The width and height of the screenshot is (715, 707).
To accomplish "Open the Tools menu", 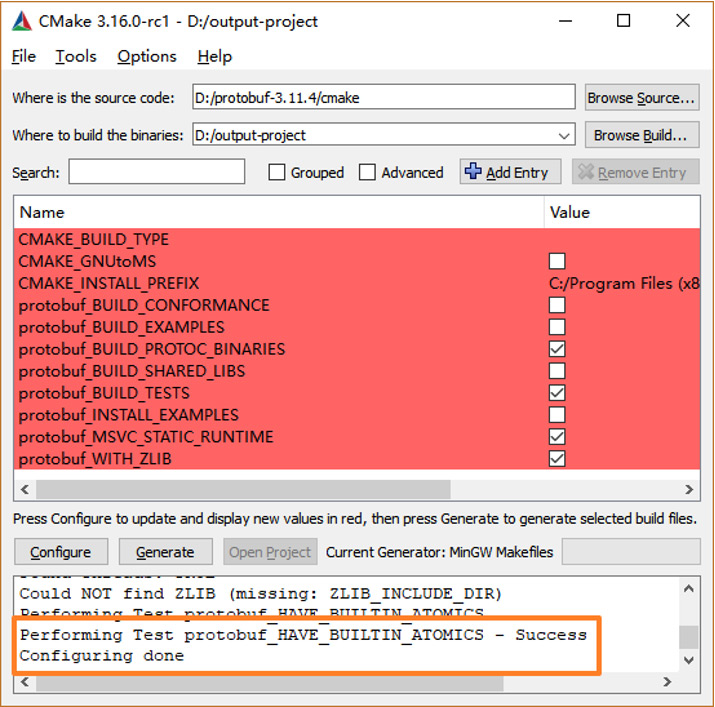I will click(76, 57).
